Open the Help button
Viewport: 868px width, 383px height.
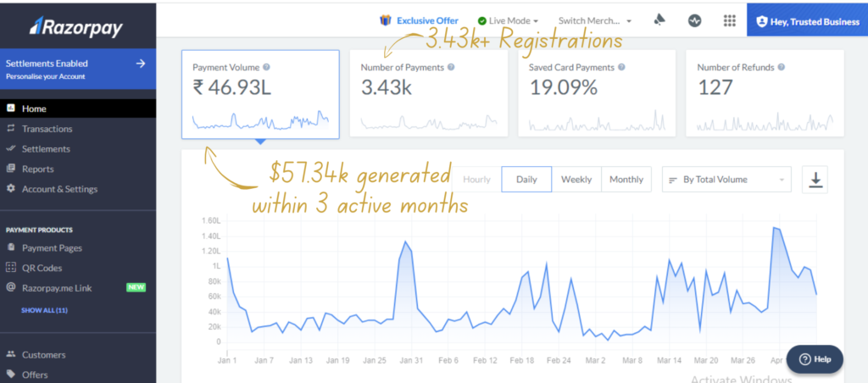pos(815,359)
